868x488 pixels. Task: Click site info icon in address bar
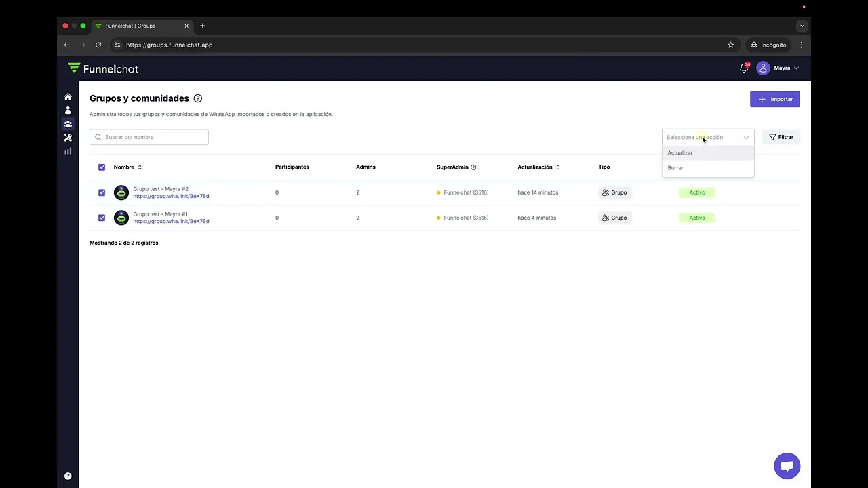click(x=117, y=45)
